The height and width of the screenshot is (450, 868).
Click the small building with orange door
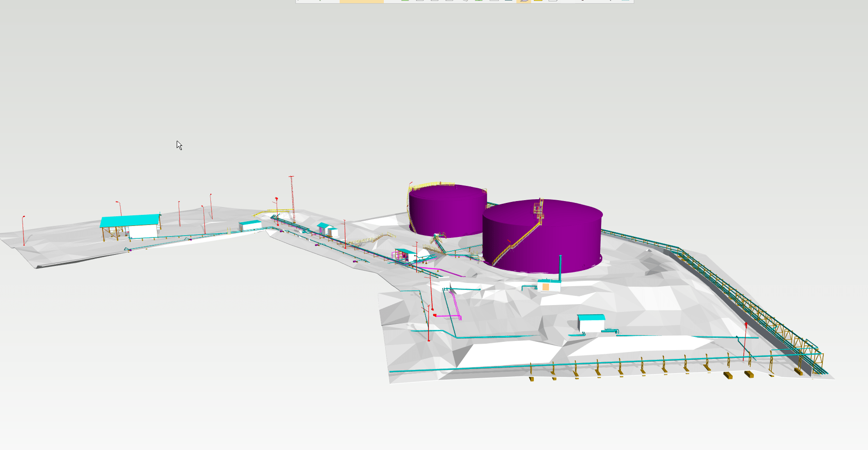tap(549, 286)
